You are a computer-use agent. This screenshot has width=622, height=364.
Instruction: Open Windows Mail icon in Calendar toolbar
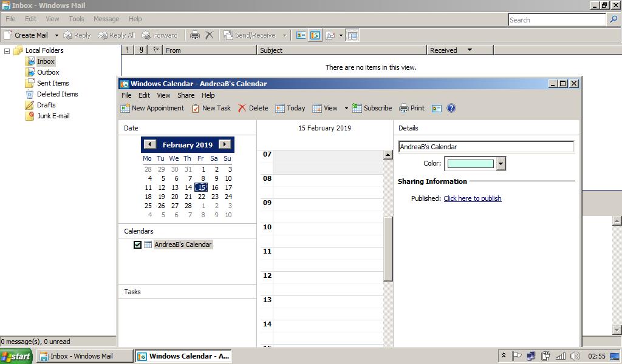tap(437, 108)
